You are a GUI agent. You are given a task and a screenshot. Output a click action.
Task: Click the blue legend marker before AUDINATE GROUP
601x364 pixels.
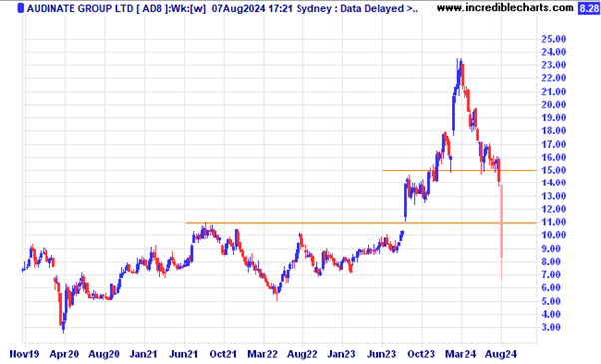click(x=21, y=8)
